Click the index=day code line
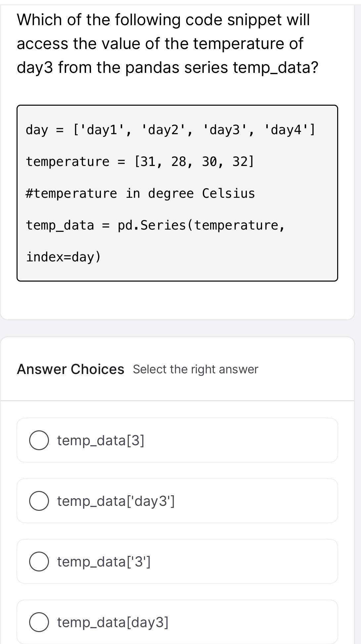The image size is (361, 644). point(63,256)
